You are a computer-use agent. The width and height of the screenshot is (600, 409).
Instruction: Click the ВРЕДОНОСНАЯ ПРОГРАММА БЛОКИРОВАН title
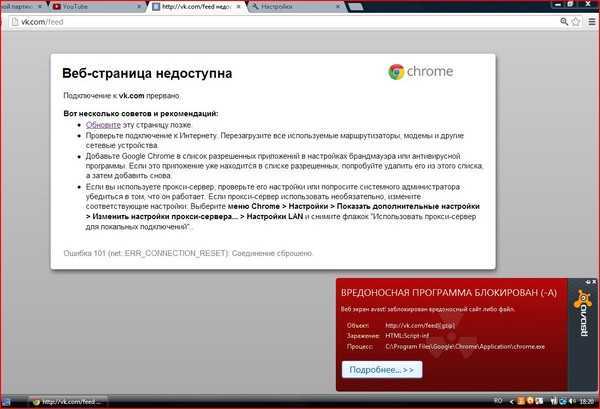449,293
